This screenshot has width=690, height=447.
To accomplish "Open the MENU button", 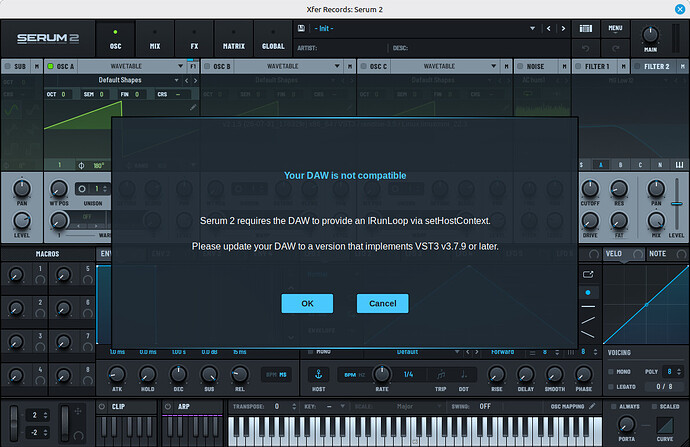I will pos(615,28).
